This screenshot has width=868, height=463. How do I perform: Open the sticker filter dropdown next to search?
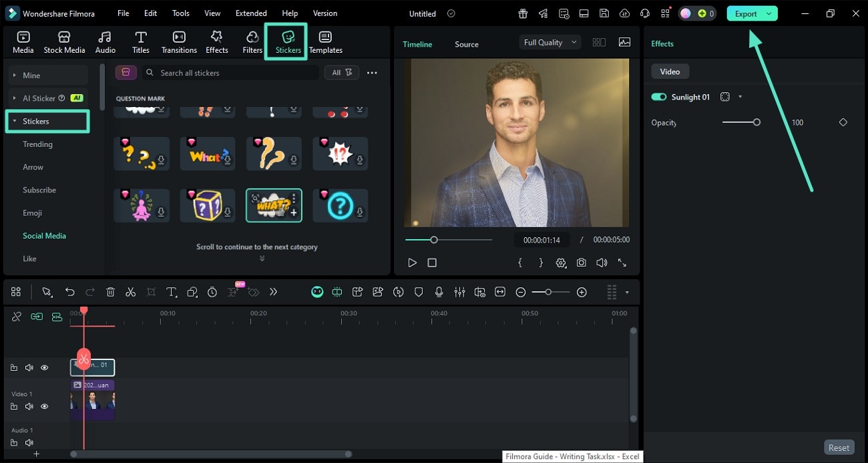341,72
